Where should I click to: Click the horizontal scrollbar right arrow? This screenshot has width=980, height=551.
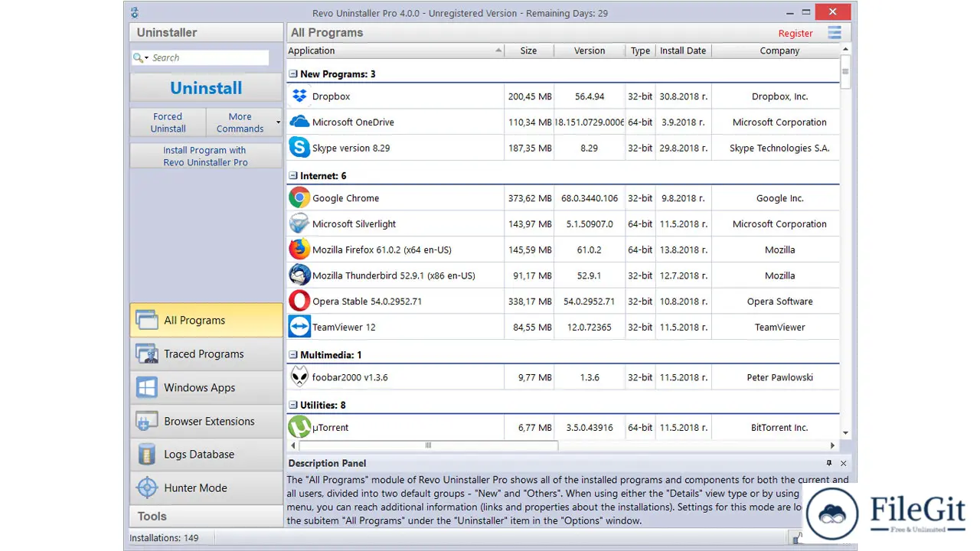pyautogui.click(x=833, y=445)
